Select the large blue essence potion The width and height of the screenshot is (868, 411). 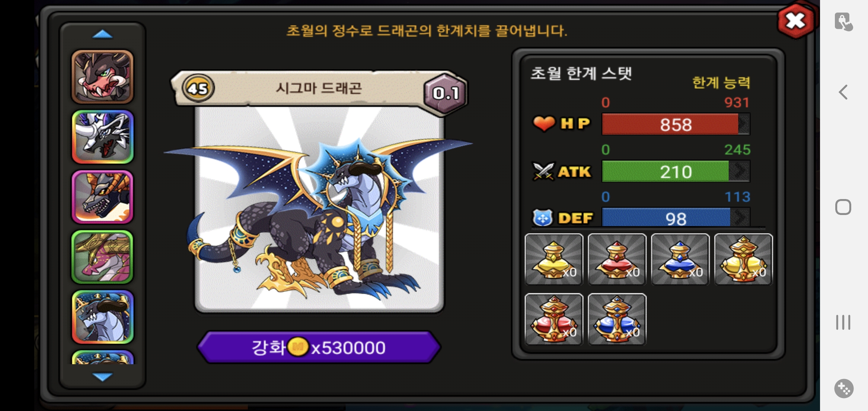tap(617, 319)
